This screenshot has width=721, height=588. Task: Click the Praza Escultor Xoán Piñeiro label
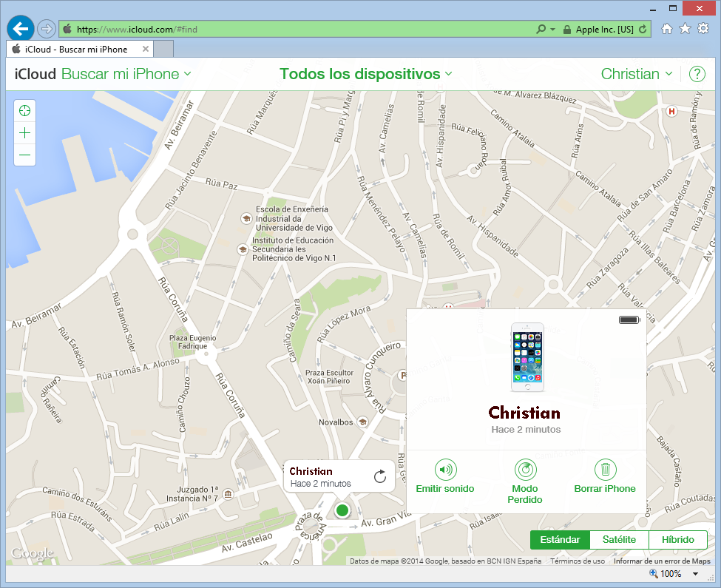coord(329,377)
